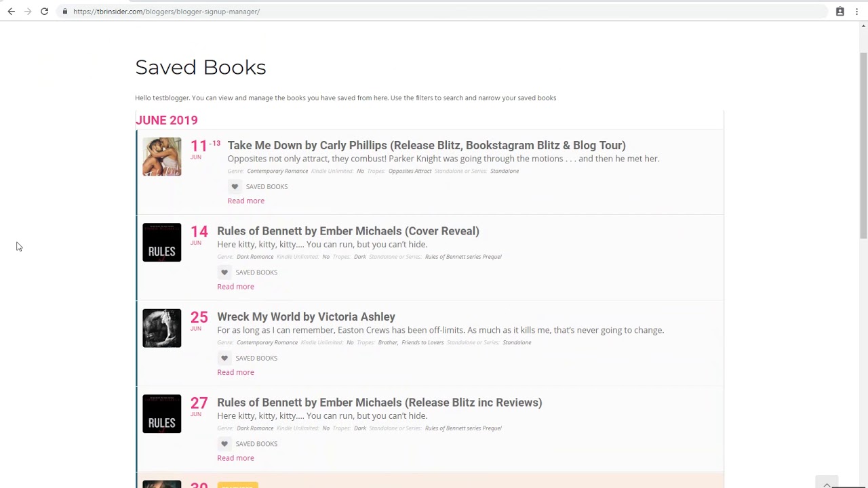
Task: Open Wreck My World by Victoria Ashley title
Action: [306, 317]
